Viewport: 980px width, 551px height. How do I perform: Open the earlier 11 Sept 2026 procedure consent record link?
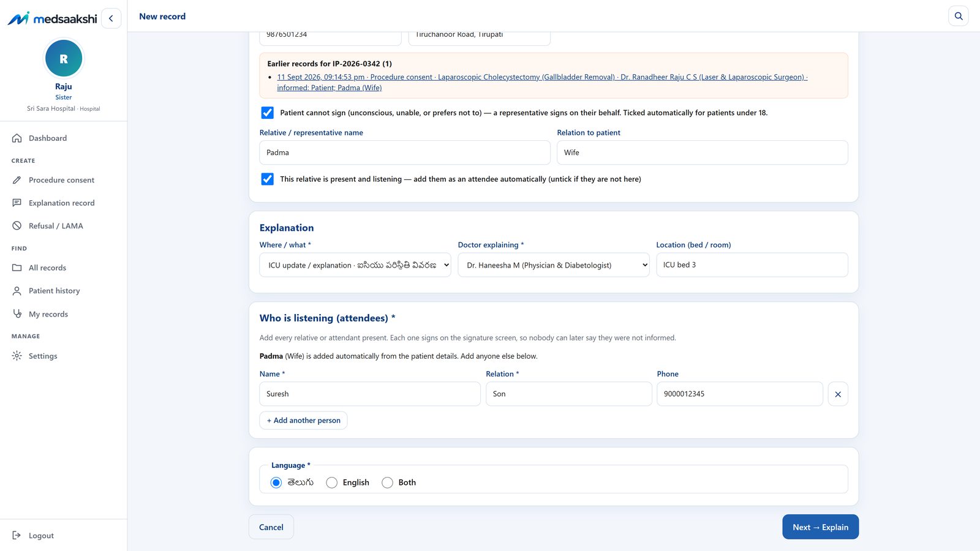point(542,82)
